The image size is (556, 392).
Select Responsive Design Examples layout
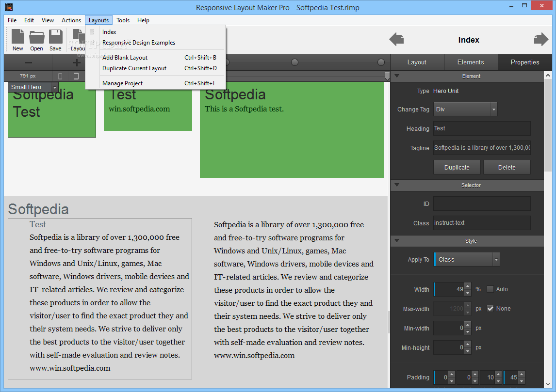tap(155, 43)
